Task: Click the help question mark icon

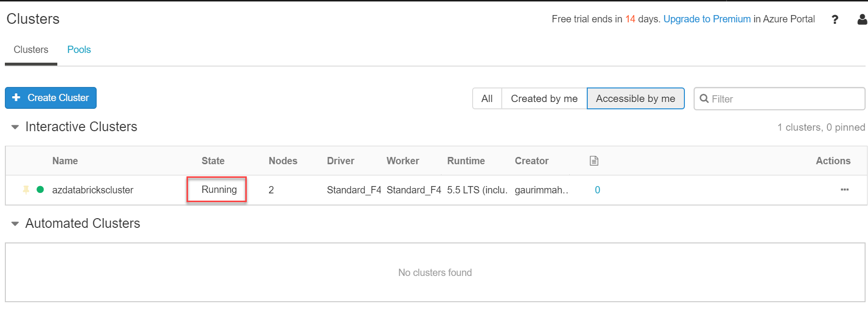Action: tap(834, 19)
